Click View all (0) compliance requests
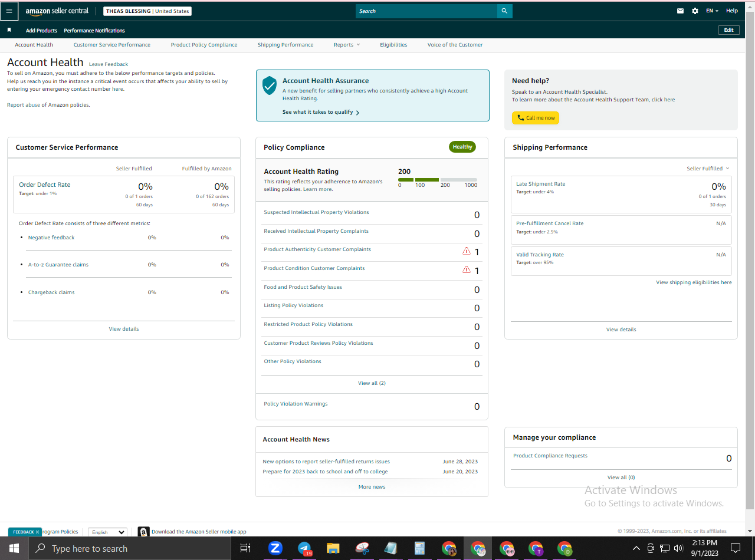The image size is (755, 560). pos(621,477)
